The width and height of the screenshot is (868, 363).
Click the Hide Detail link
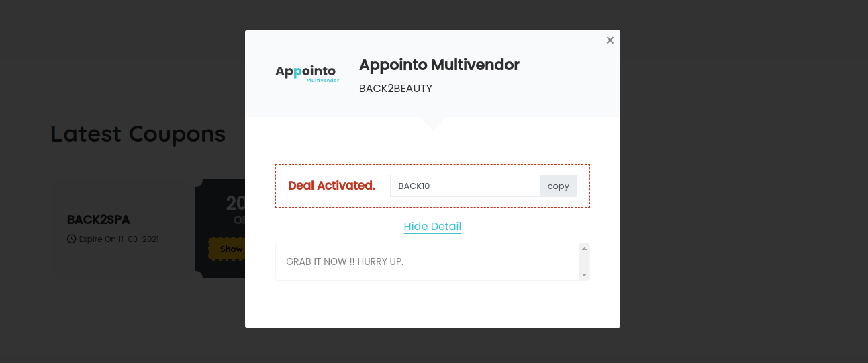point(432,226)
